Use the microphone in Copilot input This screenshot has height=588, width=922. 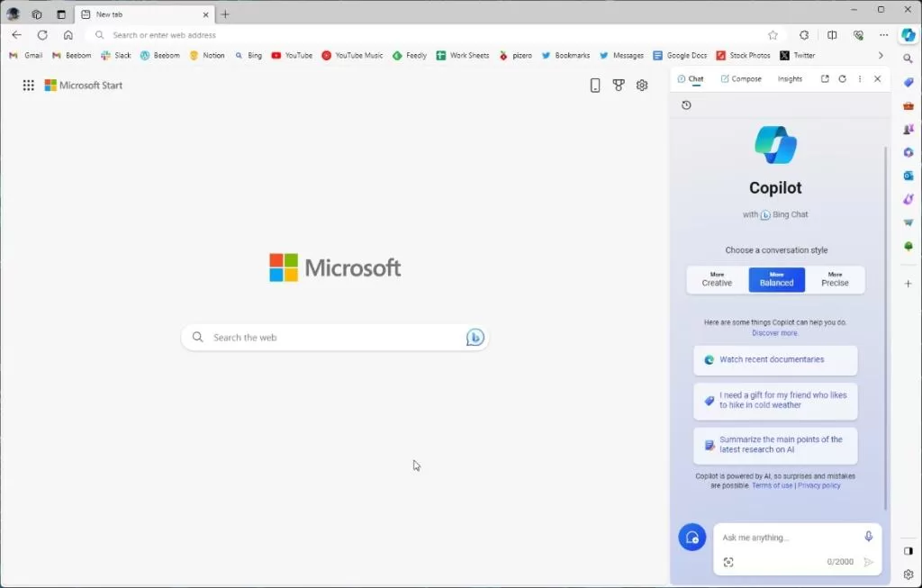869,537
